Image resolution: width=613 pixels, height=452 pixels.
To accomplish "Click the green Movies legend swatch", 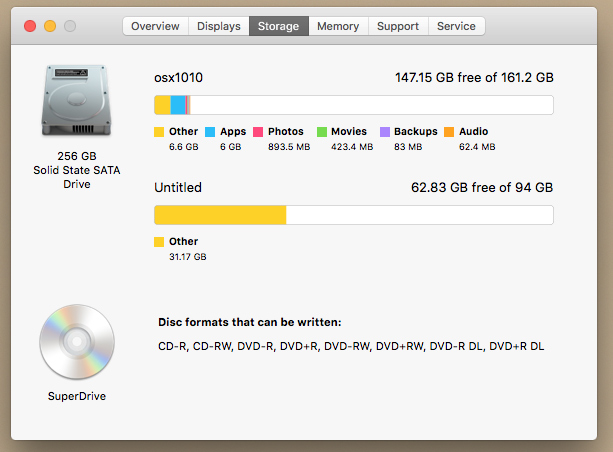I will pyautogui.click(x=322, y=132).
